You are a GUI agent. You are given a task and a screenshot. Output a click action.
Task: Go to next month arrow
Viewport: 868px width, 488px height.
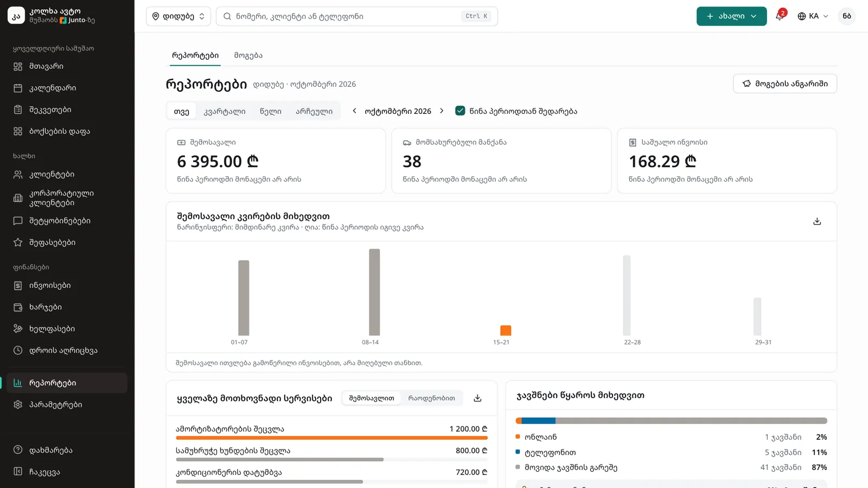pyautogui.click(x=442, y=111)
